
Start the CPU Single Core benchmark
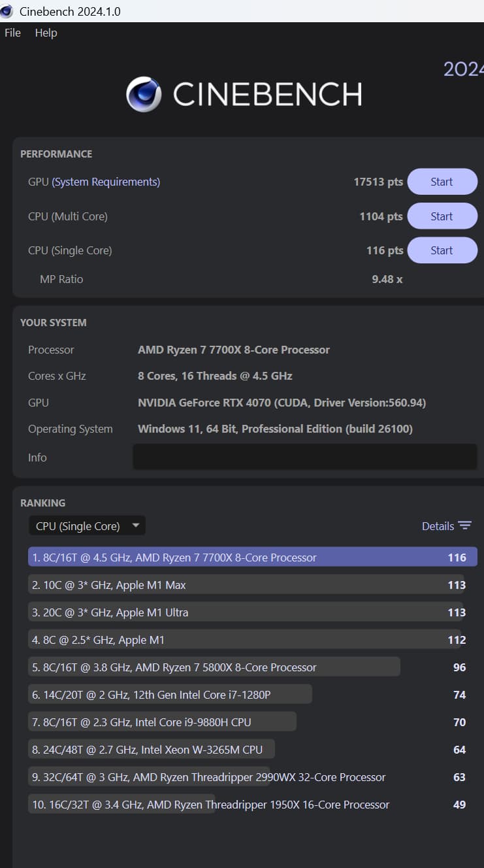[442, 250]
